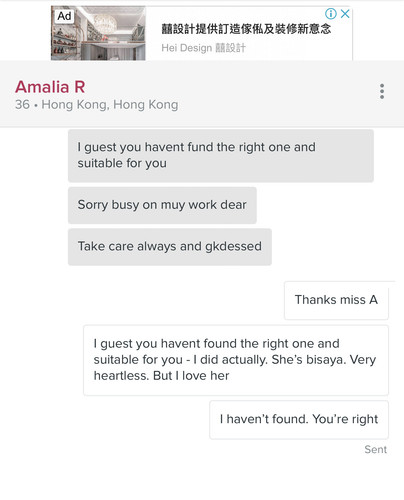Open the Chinese headline ad link
The width and height of the screenshot is (404, 500).
pos(246,29)
